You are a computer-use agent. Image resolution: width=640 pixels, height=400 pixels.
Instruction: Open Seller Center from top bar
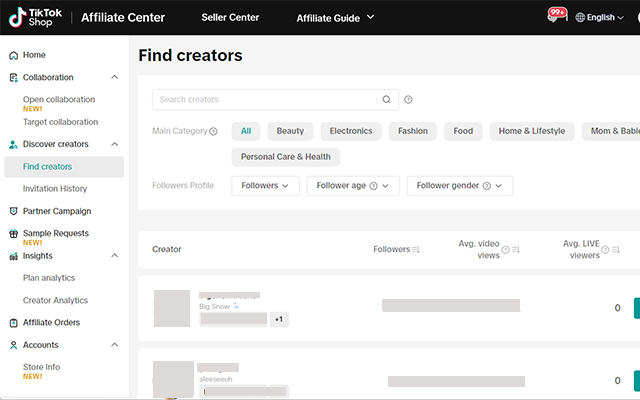click(230, 17)
